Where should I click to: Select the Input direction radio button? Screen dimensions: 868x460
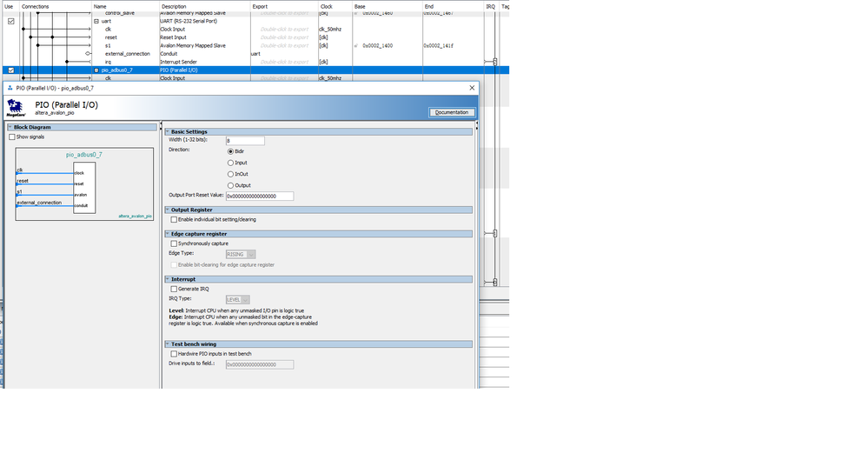pyautogui.click(x=231, y=163)
